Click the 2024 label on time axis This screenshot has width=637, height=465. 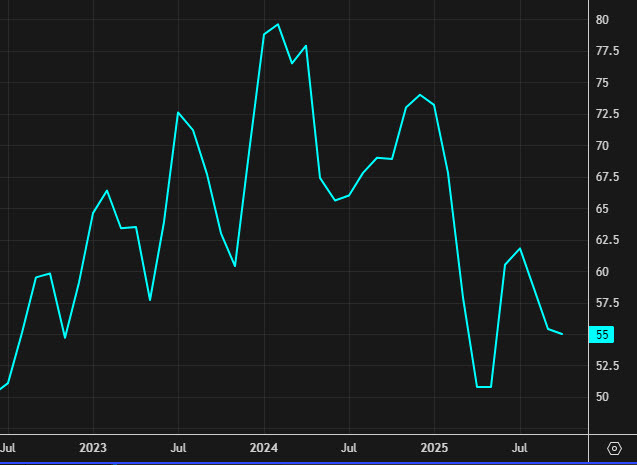pyautogui.click(x=264, y=446)
